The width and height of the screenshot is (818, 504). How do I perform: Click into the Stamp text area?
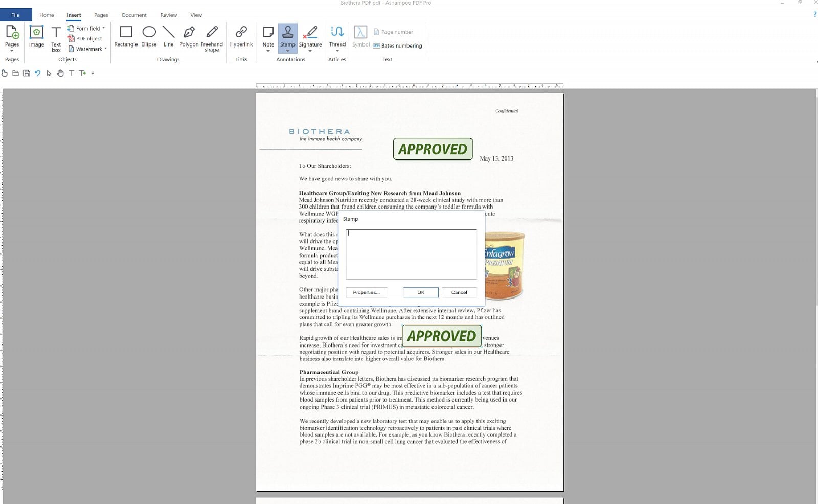(x=411, y=254)
